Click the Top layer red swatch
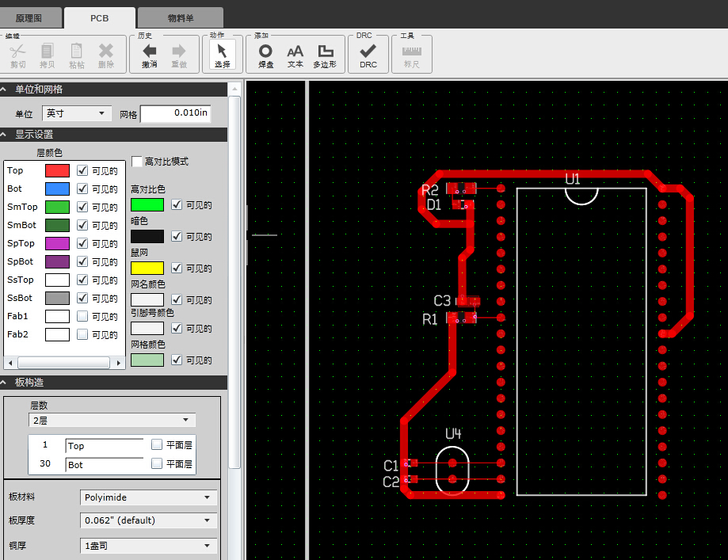Viewport: 728px width, 560px height. tap(57, 170)
